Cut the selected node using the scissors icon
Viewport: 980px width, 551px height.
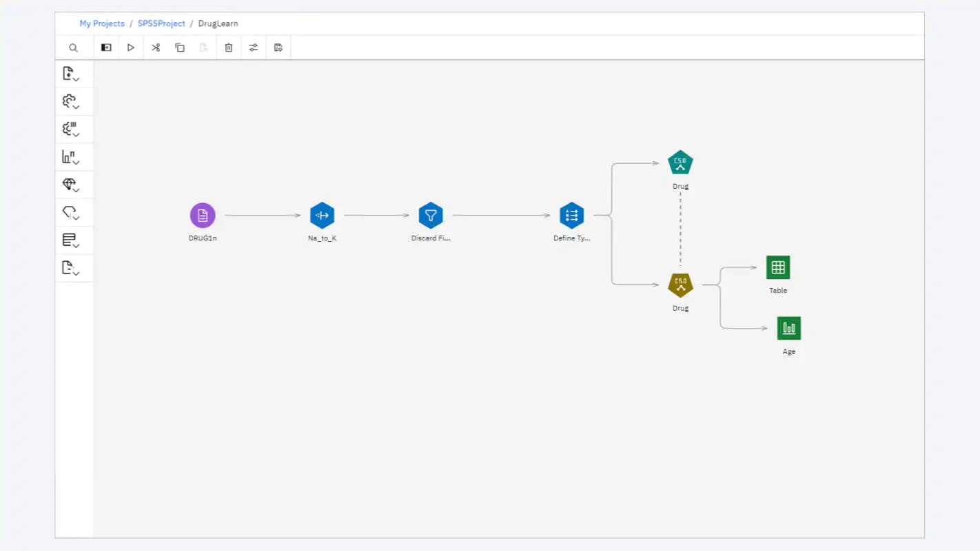155,48
